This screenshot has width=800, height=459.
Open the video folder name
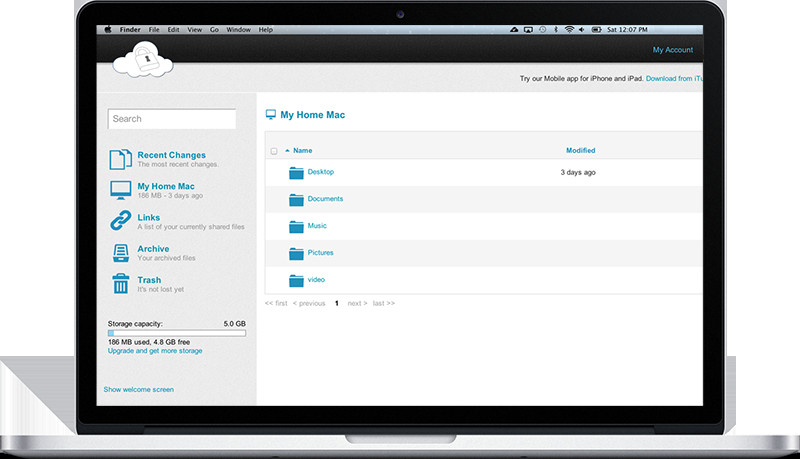pos(316,279)
